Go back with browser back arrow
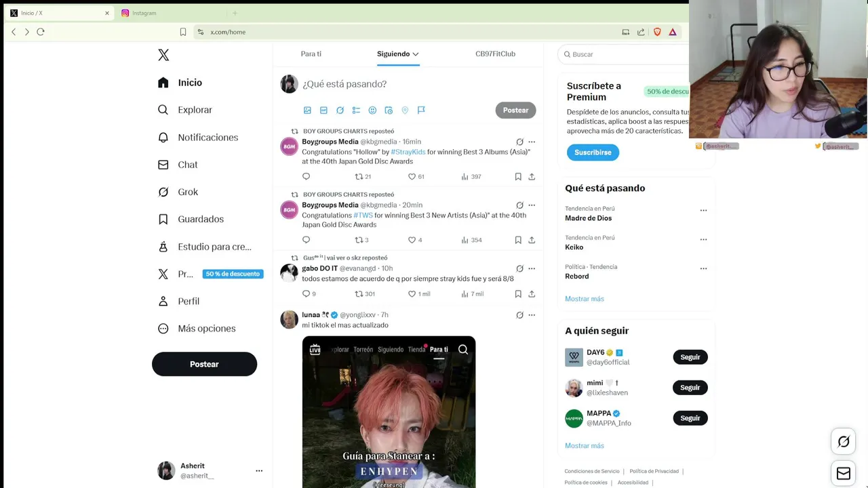This screenshot has height=488, width=868. (x=14, y=32)
